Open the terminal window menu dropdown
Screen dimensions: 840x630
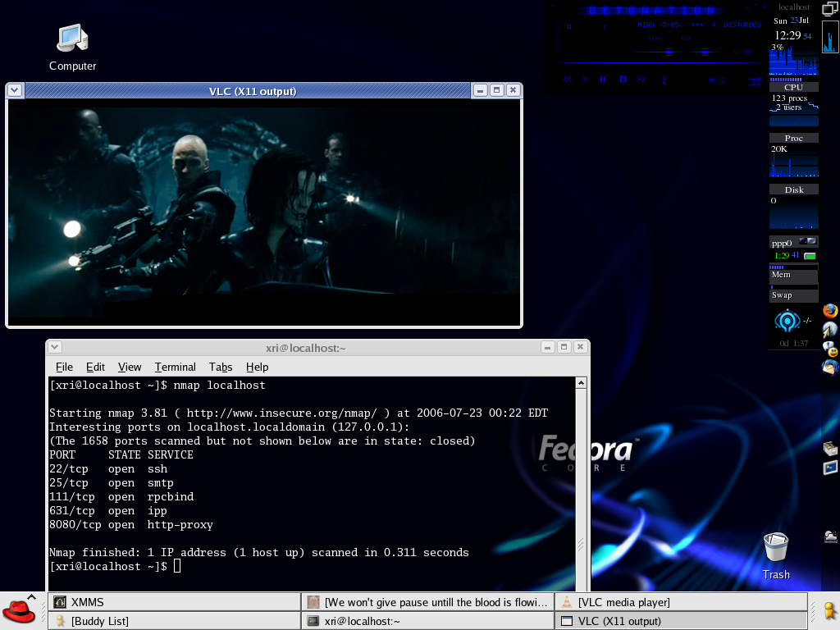click(55, 347)
